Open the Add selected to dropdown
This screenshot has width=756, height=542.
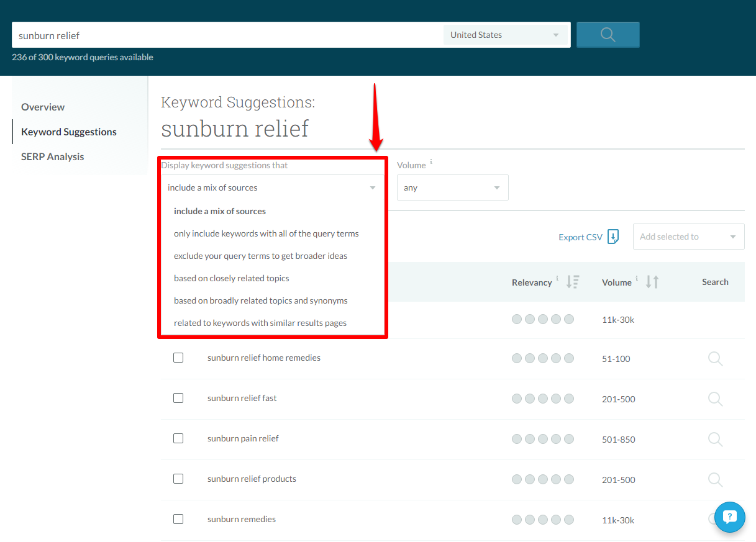pyautogui.click(x=688, y=237)
